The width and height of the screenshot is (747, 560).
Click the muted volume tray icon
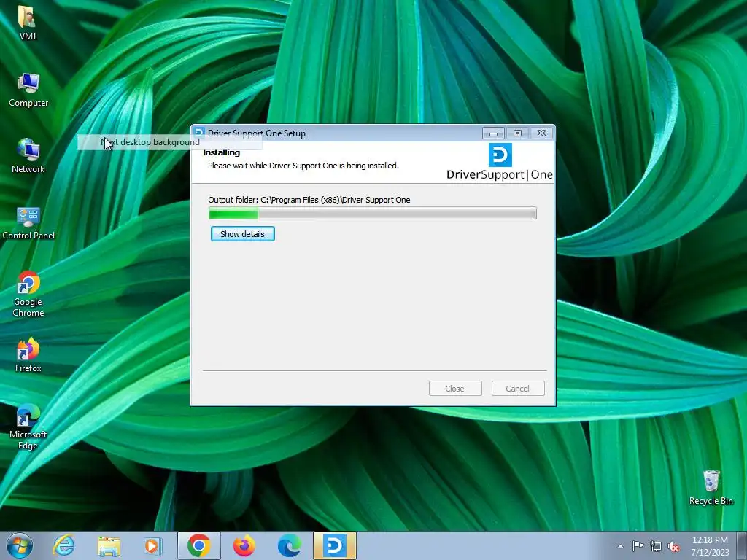point(673,546)
